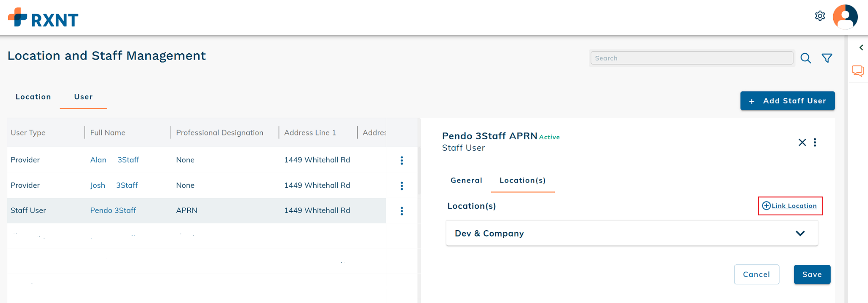Click the user profile avatar
Screen dimensions: 868x303
[845, 17]
